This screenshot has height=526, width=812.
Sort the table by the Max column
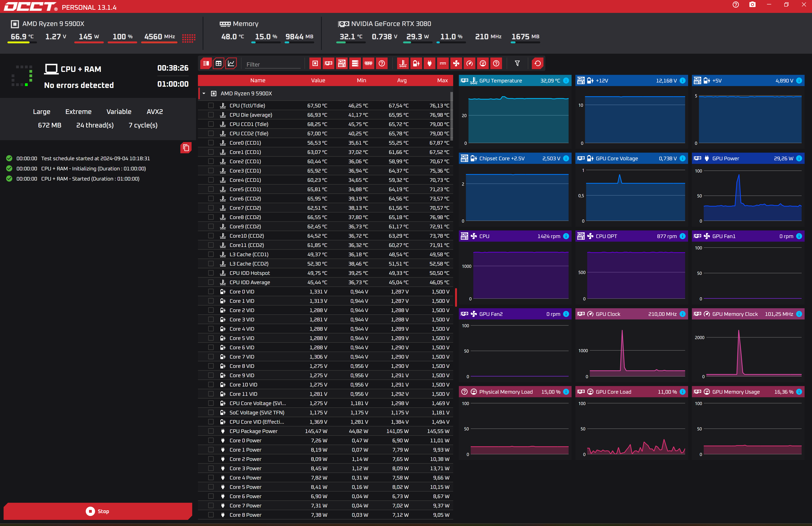pyautogui.click(x=442, y=81)
